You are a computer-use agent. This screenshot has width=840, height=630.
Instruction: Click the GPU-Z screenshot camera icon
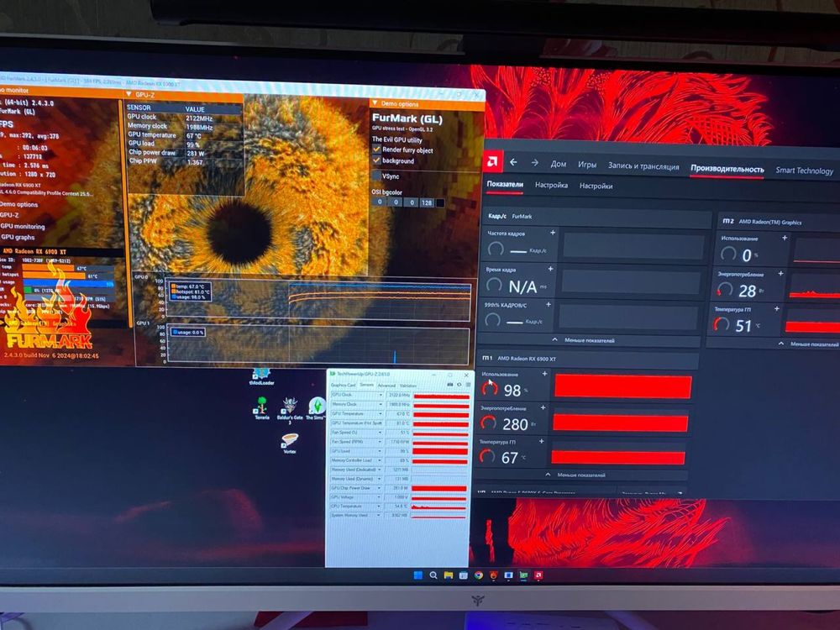click(450, 385)
